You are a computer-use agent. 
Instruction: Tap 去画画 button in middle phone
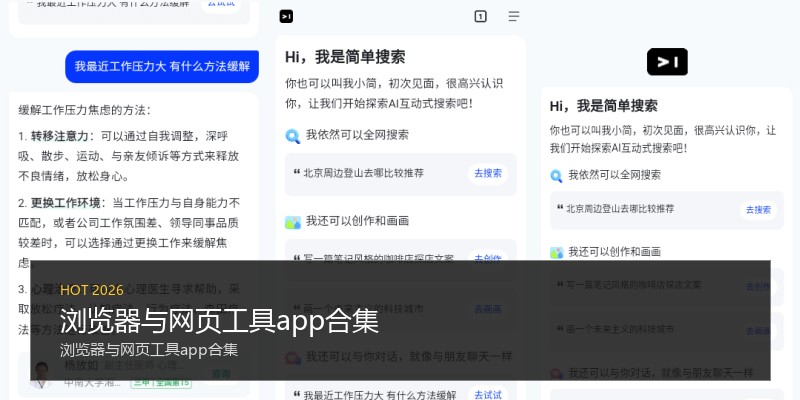488,309
